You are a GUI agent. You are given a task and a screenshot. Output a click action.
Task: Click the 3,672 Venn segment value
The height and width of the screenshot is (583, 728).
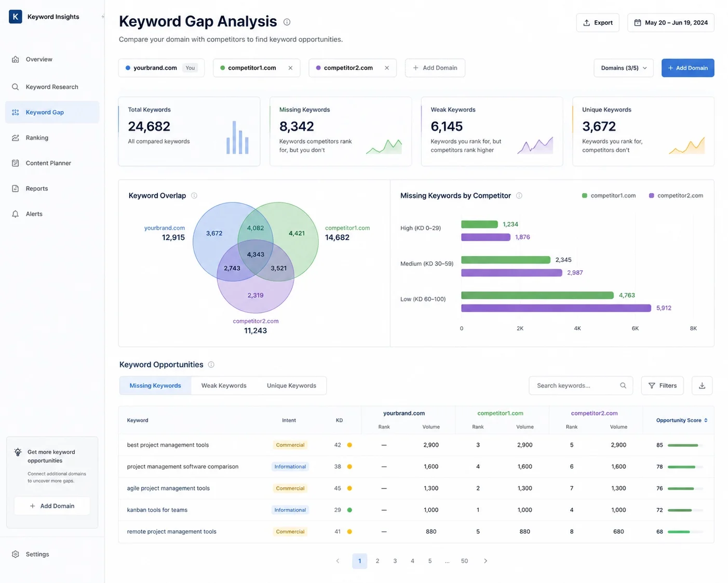tap(214, 233)
